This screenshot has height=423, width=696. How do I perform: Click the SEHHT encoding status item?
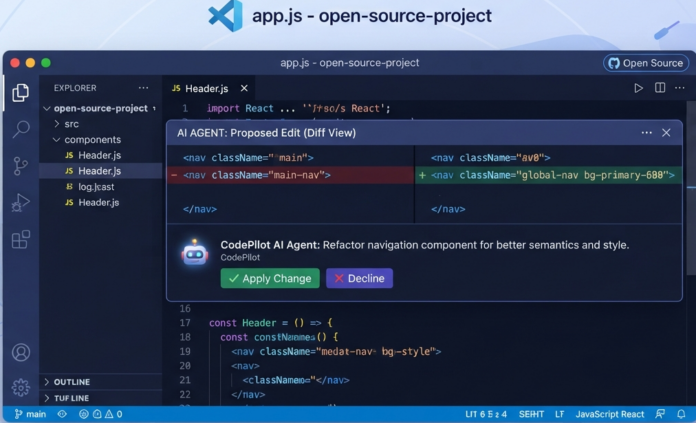[531, 414]
